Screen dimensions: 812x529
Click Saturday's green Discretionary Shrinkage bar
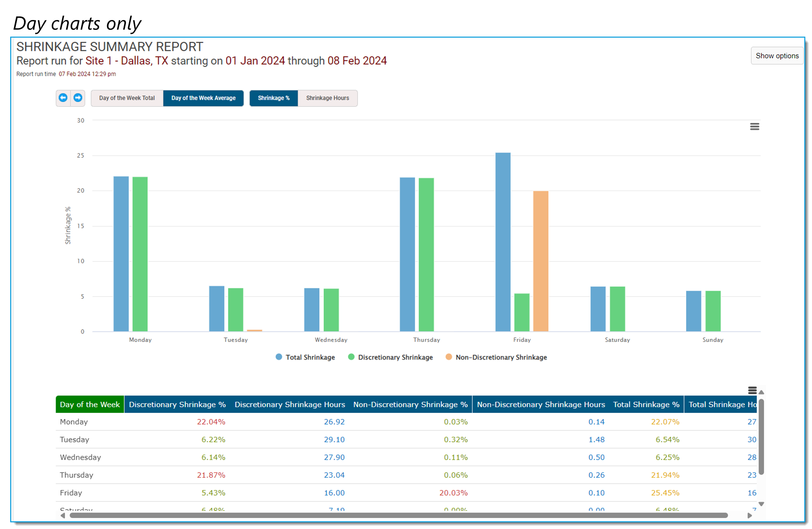pyautogui.click(x=618, y=309)
